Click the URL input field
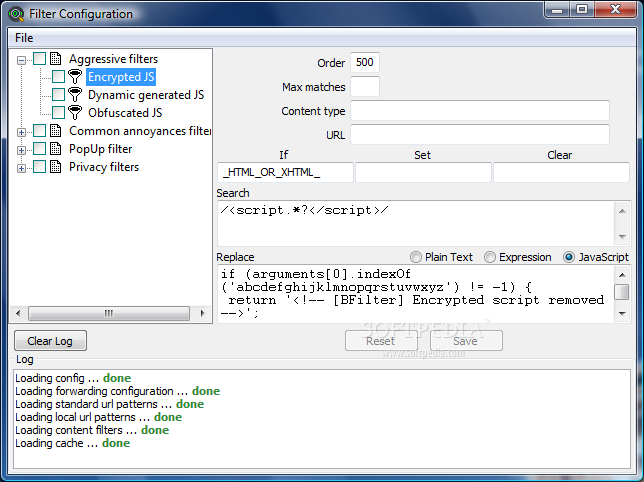Image resolution: width=644 pixels, height=482 pixels. [x=480, y=135]
